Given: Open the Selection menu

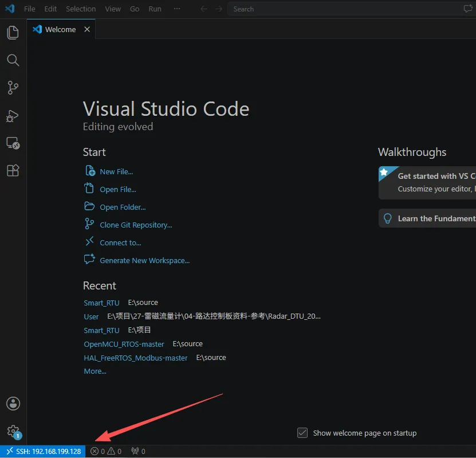Looking at the screenshot, I should tap(81, 9).
